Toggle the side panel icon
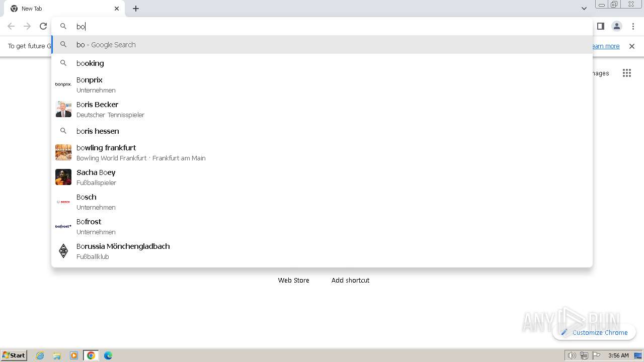This screenshot has width=644, height=362. tap(600, 26)
